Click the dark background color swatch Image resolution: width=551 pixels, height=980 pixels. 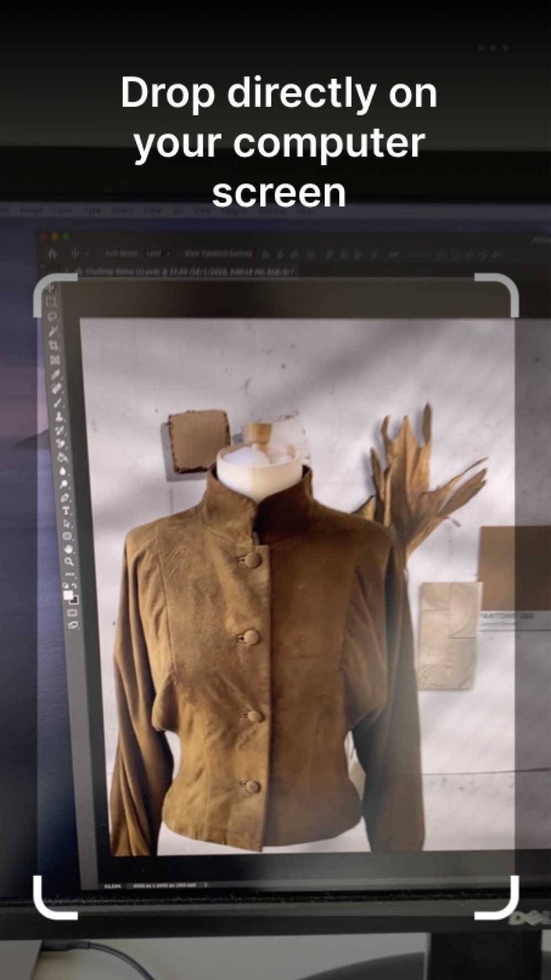click(x=76, y=601)
